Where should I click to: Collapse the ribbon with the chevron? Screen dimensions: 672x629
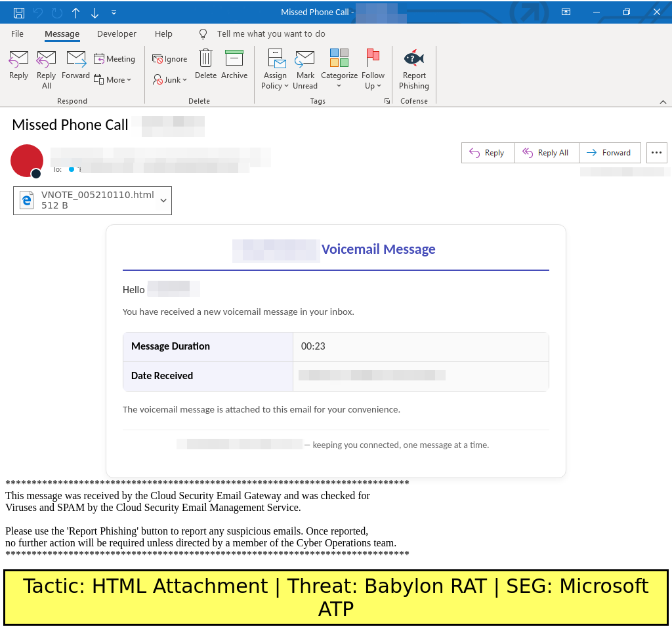click(663, 102)
